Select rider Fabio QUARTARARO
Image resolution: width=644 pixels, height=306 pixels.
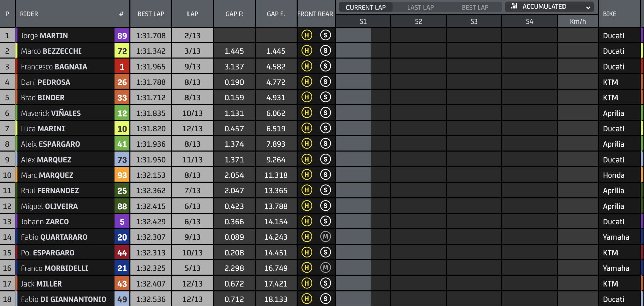[x=54, y=237]
